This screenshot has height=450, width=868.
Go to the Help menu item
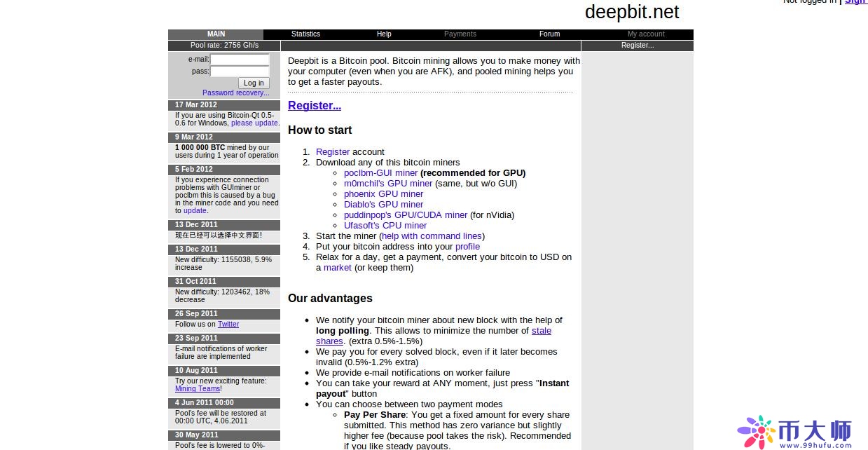click(384, 34)
